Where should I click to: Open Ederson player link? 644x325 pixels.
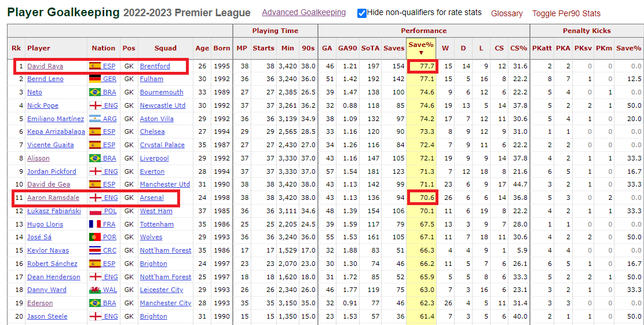pyautogui.click(x=40, y=303)
